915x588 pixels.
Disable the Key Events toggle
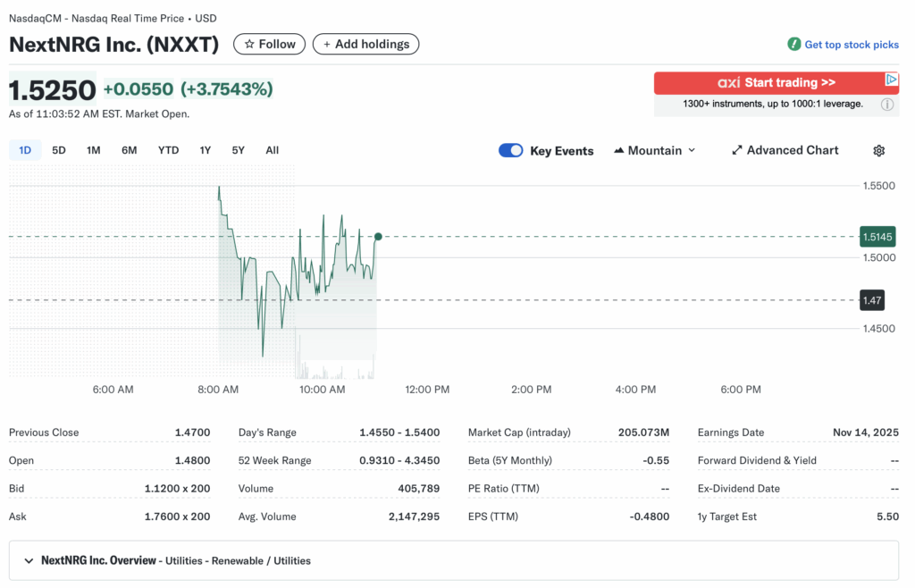(x=510, y=150)
